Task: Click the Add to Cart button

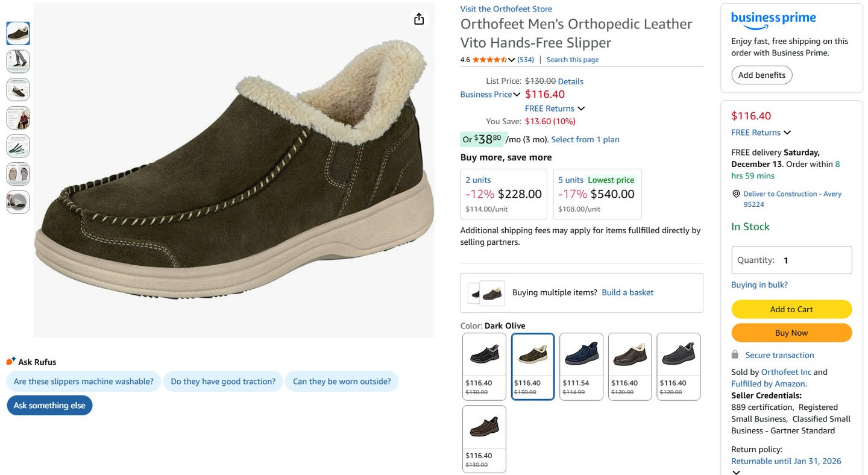Action: coord(791,309)
